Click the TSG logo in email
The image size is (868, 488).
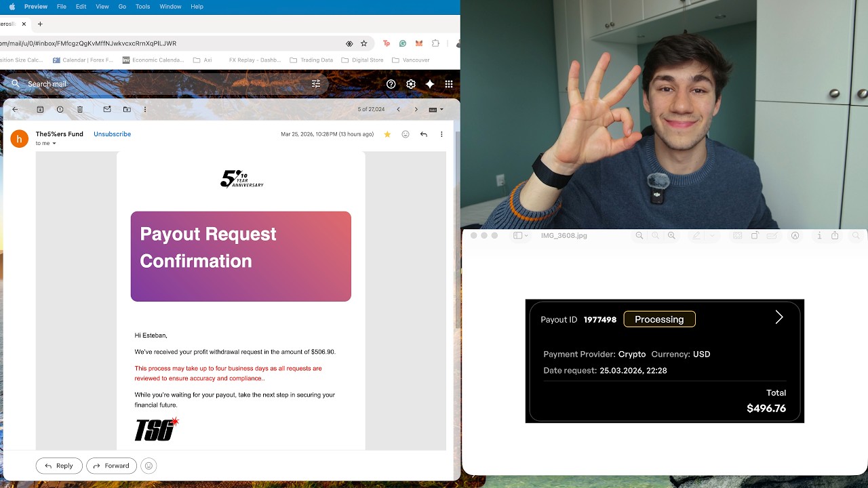[157, 429]
